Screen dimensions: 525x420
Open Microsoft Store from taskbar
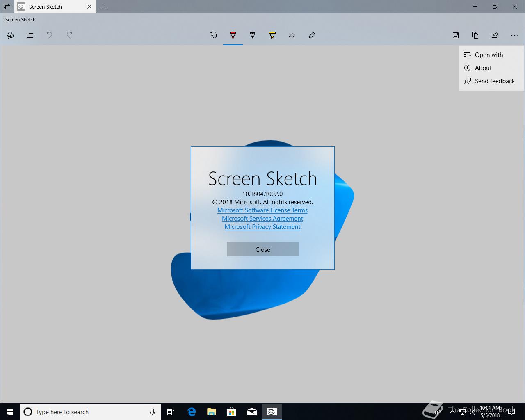pyautogui.click(x=232, y=412)
